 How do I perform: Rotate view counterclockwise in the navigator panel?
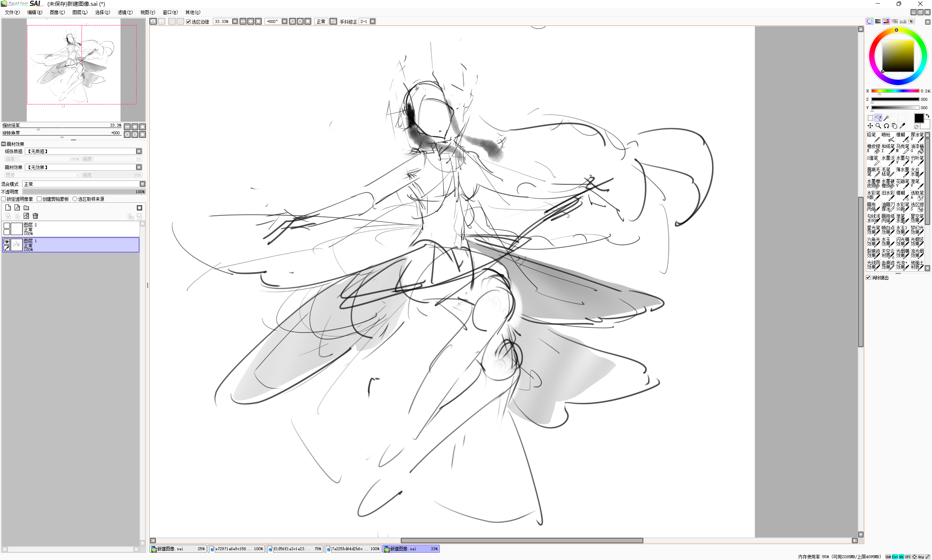click(127, 135)
